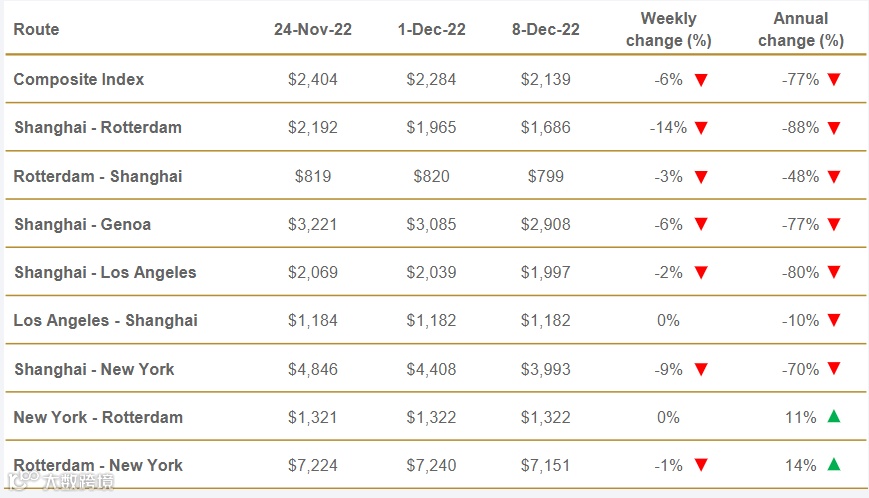
Task: Click red arrow beside Rotterdam - Shanghai -3%
Action: pos(701,177)
